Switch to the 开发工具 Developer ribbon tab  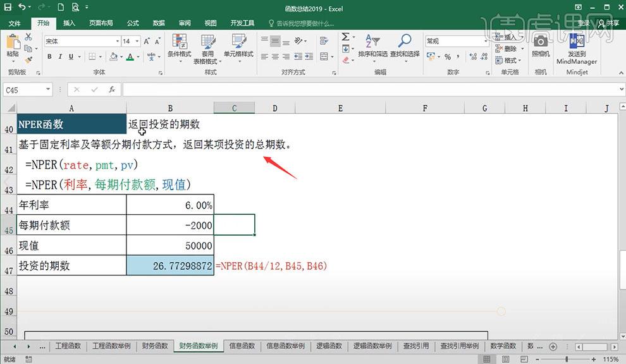[242, 23]
